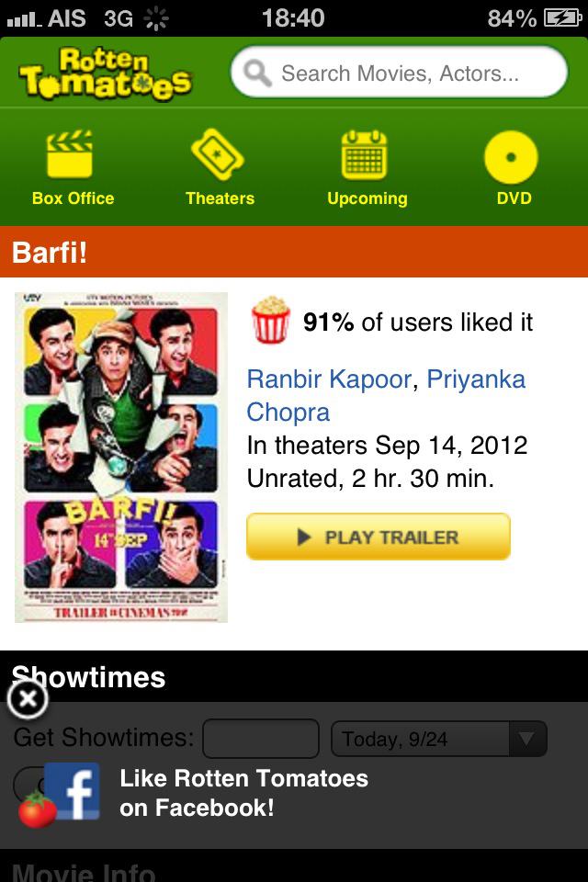Image resolution: width=588 pixels, height=882 pixels.
Task: Tap the popcorn audience score icon
Action: pyautogui.click(x=271, y=320)
